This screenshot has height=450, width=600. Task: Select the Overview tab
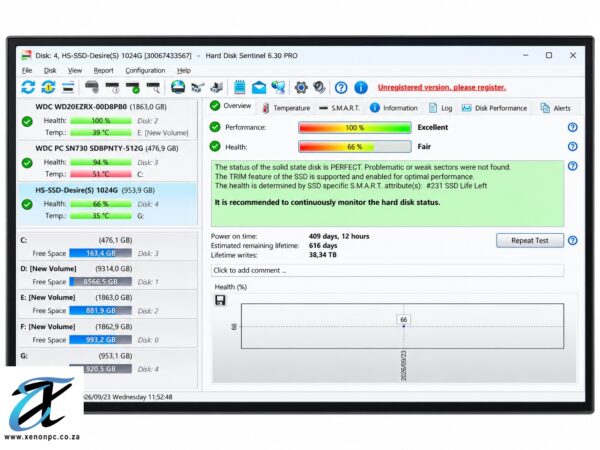[230, 106]
